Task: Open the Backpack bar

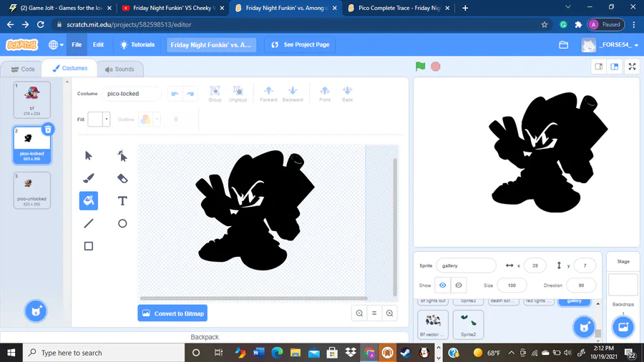Action: click(205, 337)
